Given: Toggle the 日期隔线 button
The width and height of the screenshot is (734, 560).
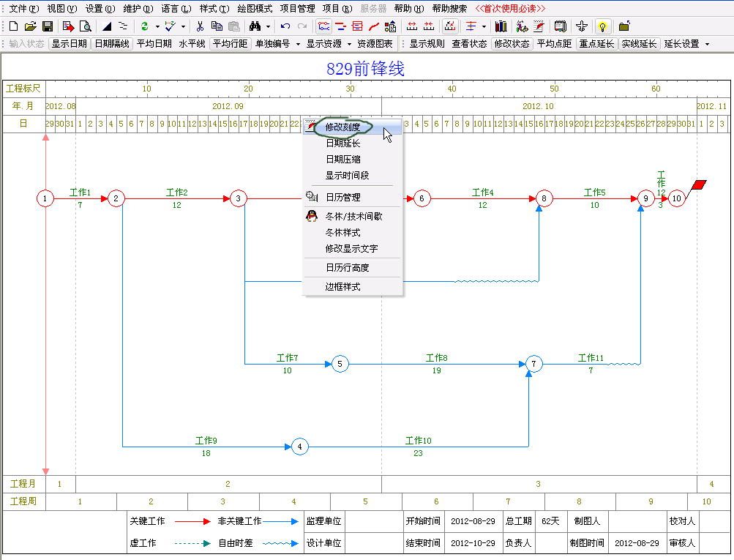Looking at the screenshot, I should (x=112, y=43).
